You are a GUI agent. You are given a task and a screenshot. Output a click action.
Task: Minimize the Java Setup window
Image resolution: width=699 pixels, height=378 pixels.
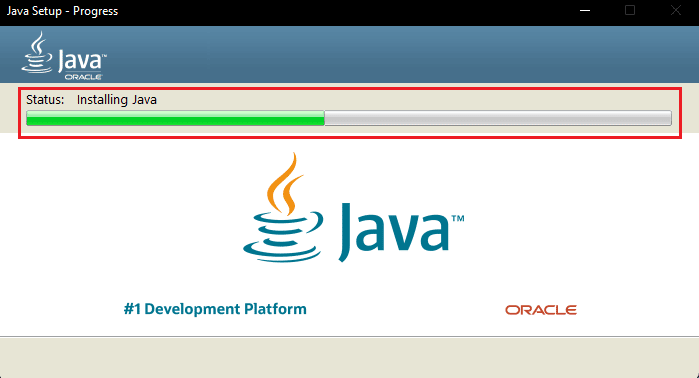585,10
